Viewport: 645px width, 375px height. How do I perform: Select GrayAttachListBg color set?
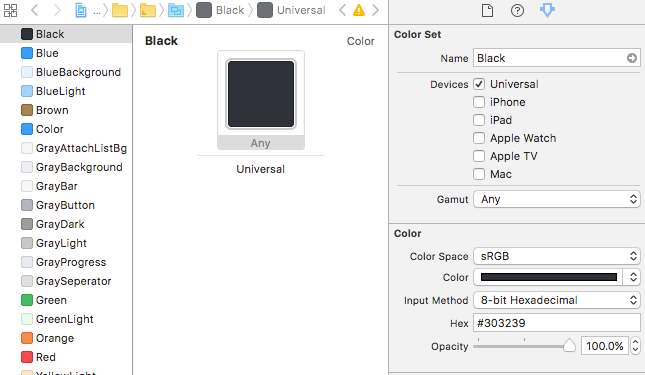[x=66, y=148]
